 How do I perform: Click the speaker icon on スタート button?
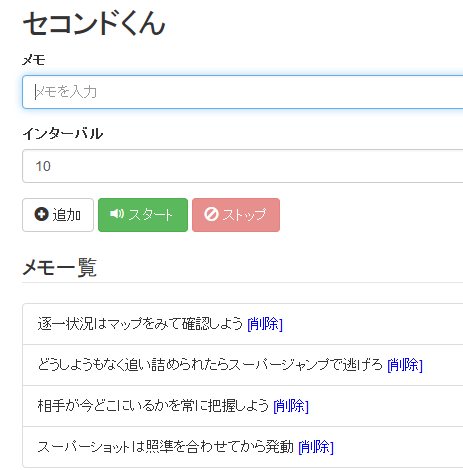pyautogui.click(x=117, y=214)
